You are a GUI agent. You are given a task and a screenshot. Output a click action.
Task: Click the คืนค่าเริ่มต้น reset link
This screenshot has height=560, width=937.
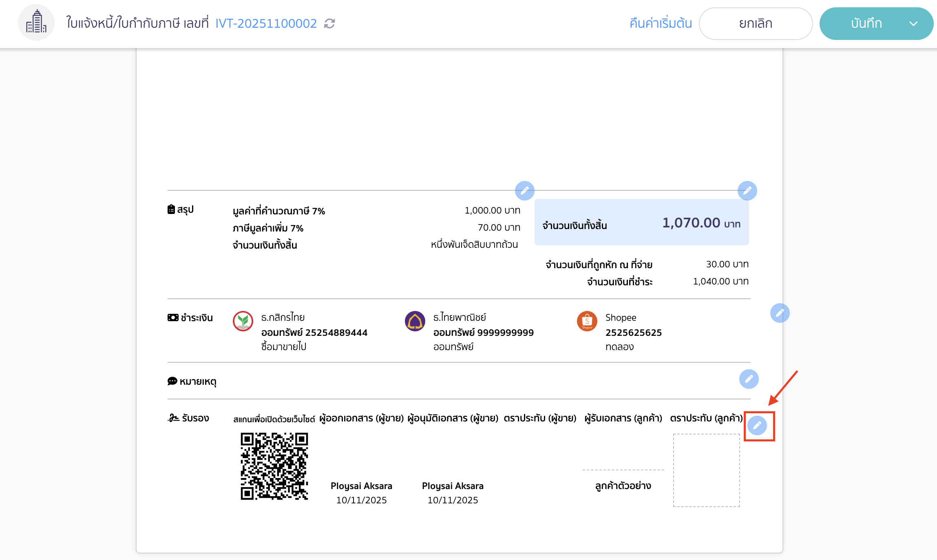661,24
